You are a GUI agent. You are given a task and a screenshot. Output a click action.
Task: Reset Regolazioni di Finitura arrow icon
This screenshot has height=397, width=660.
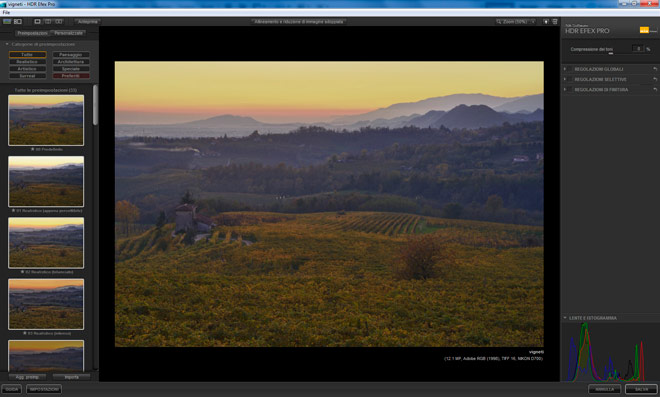coord(655,90)
